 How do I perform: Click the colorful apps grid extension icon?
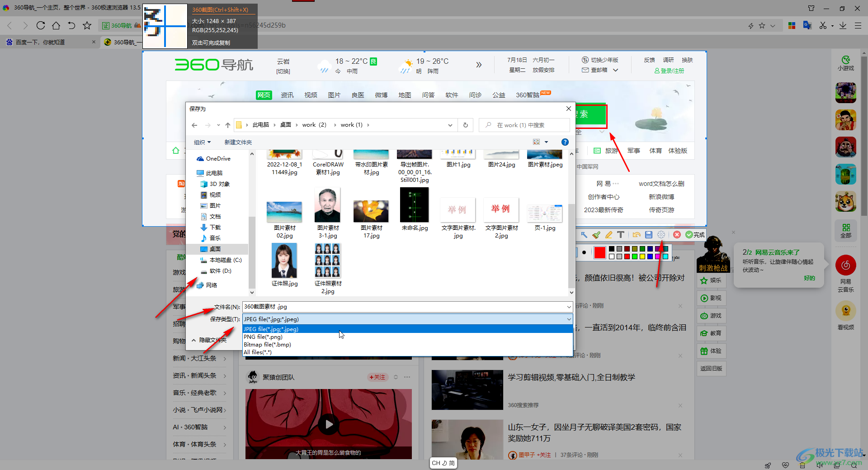tap(792, 25)
